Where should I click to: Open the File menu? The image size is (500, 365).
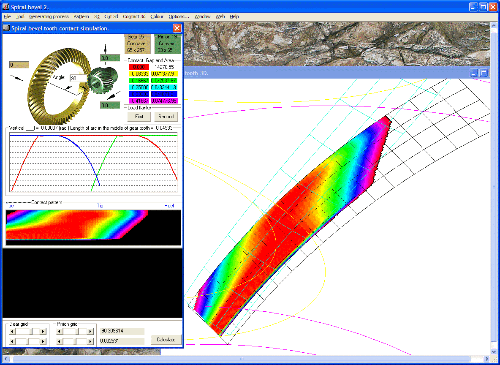[7, 16]
